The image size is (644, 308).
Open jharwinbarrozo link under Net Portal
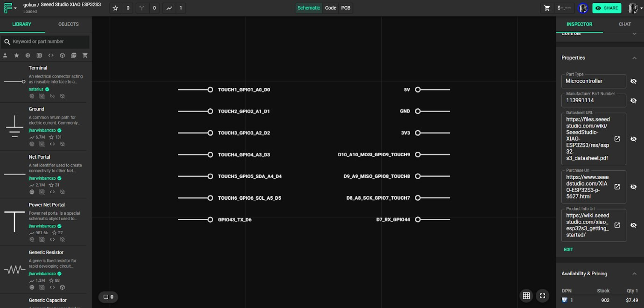click(x=42, y=178)
